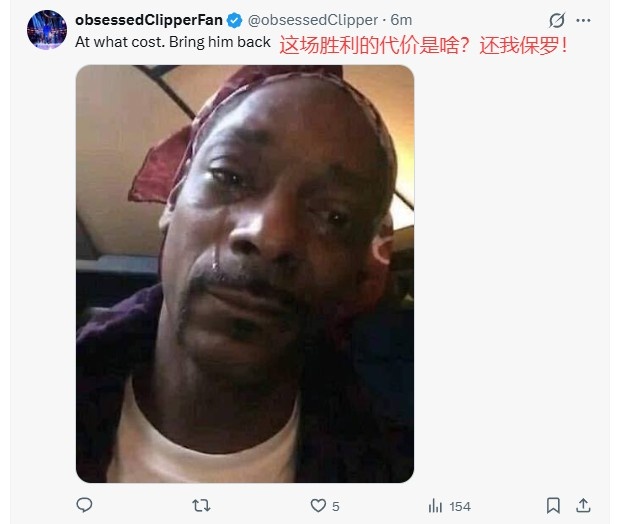Click the red Chinese annotation text
The height and width of the screenshot is (524, 621).
(x=423, y=45)
